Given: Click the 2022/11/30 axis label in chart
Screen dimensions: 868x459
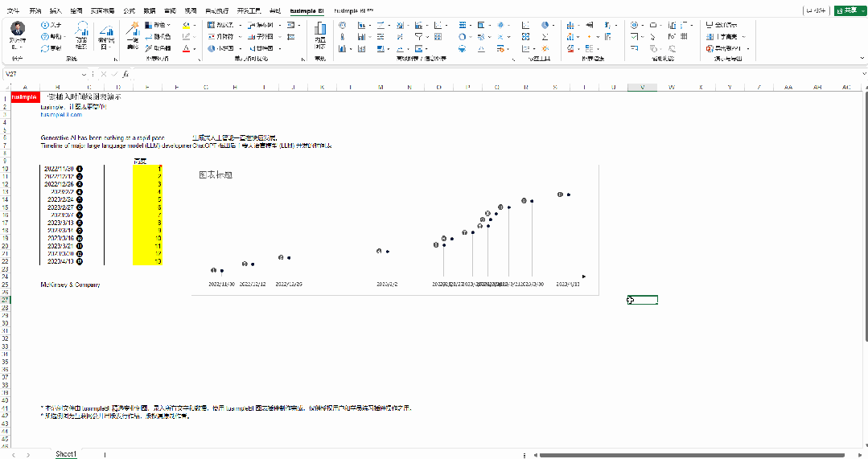Looking at the screenshot, I should (221, 285).
